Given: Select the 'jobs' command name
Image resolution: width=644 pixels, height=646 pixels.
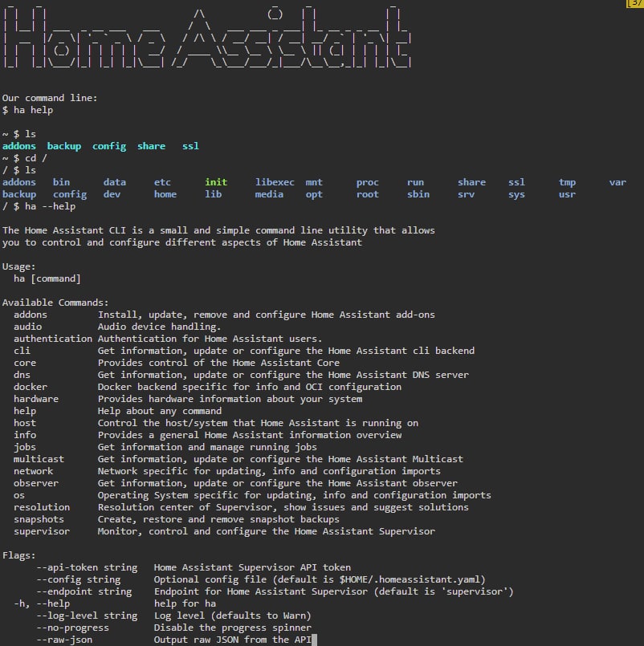Looking at the screenshot, I should point(25,447).
